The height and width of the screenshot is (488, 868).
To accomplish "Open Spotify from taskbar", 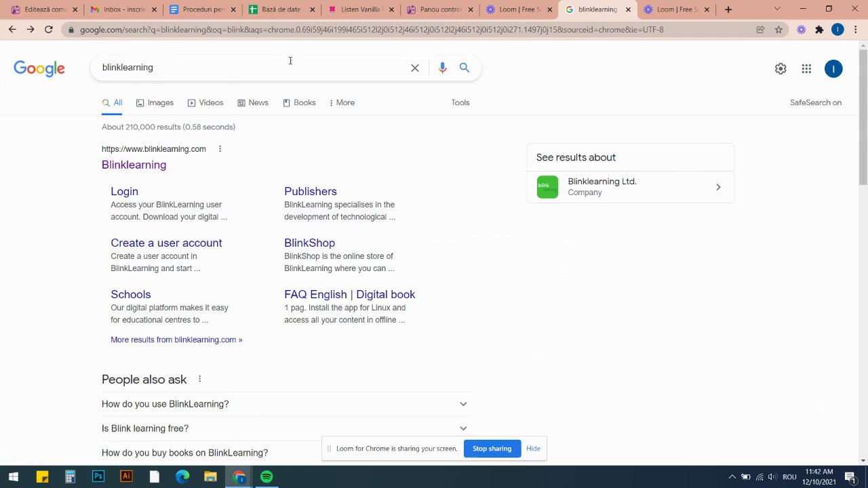I will (x=267, y=477).
